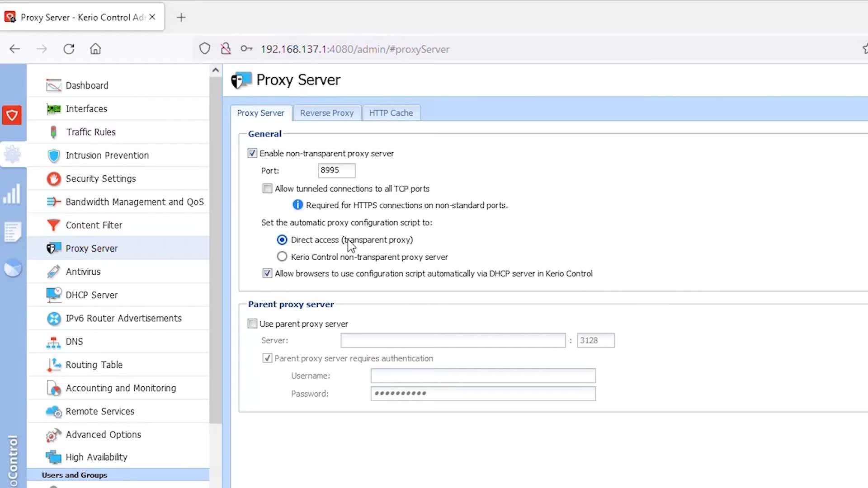This screenshot has width=868, height=488.
Task: Click the parent proxy Username field
Action: [x=483, y=375]
